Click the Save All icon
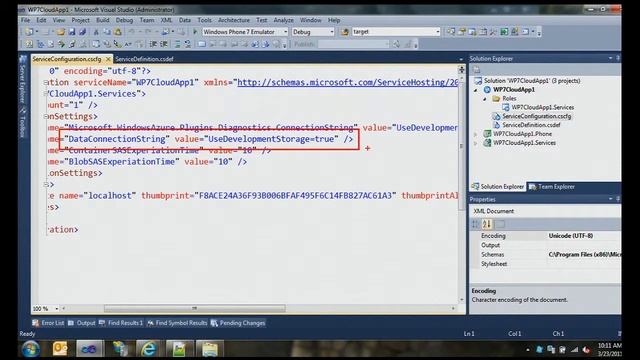 [82, 31]
